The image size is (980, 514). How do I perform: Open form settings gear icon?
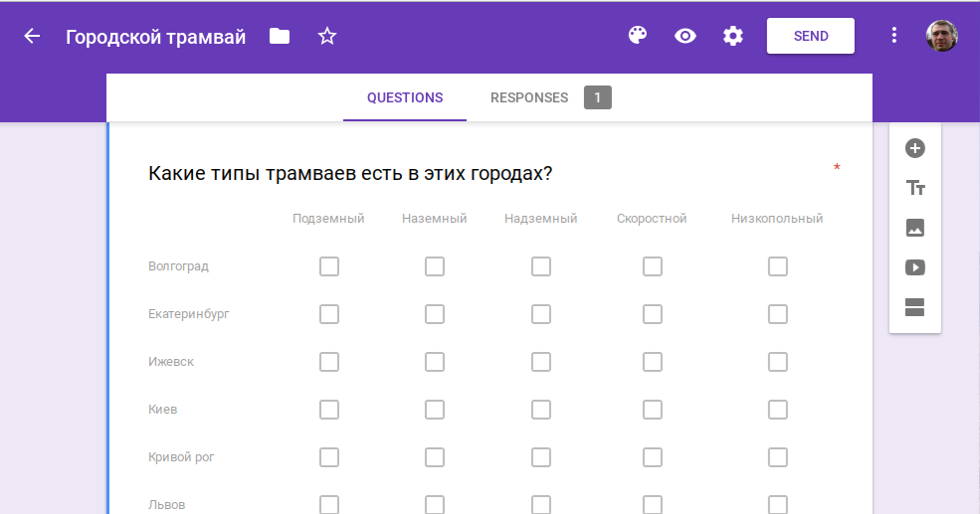733,36
